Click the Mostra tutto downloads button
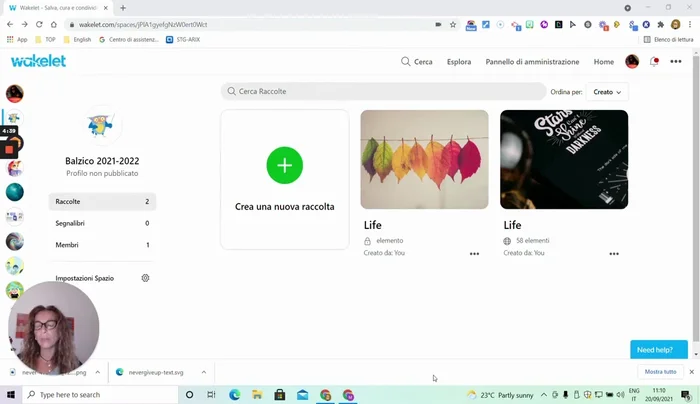 (x=660, y=371)
